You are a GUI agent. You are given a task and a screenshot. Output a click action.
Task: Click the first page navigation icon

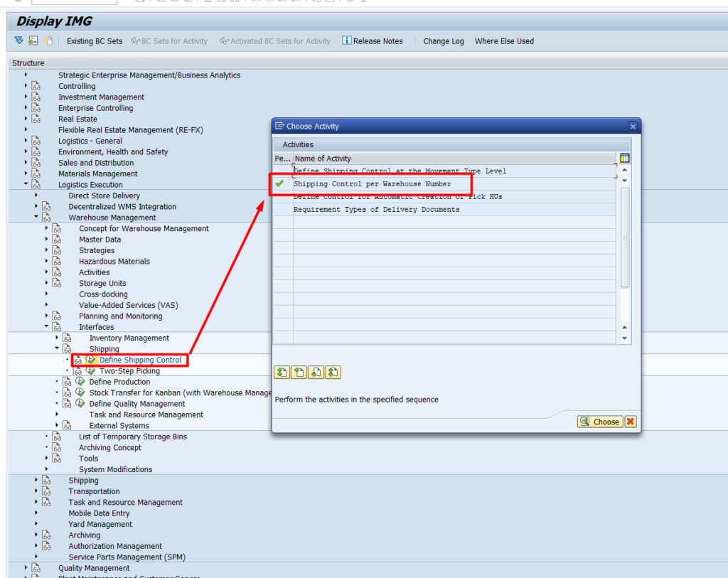point(281,373)
